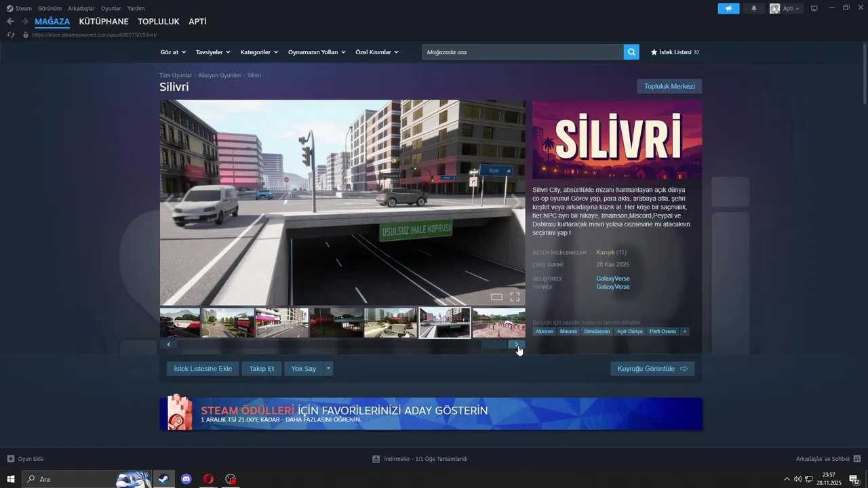The width and height of the screenshot is (868, 488).
Task: Click the page vertical scrollbar
Action: pos(865,73)
